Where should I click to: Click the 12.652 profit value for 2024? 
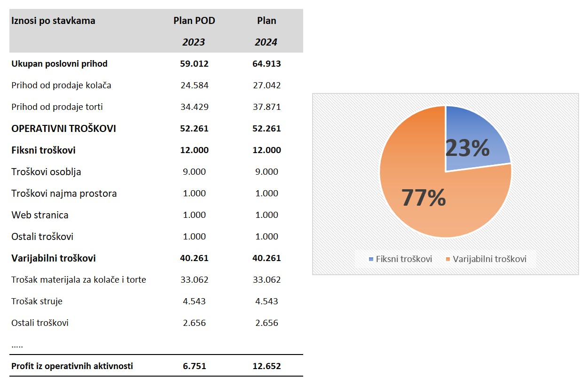267,366
